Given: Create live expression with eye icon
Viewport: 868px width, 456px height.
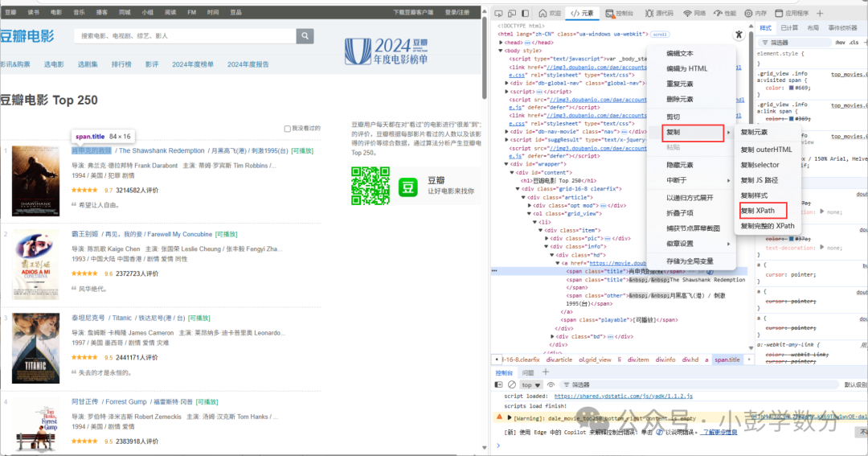Looking at the screenshot, I should click(x=551, y=384).
